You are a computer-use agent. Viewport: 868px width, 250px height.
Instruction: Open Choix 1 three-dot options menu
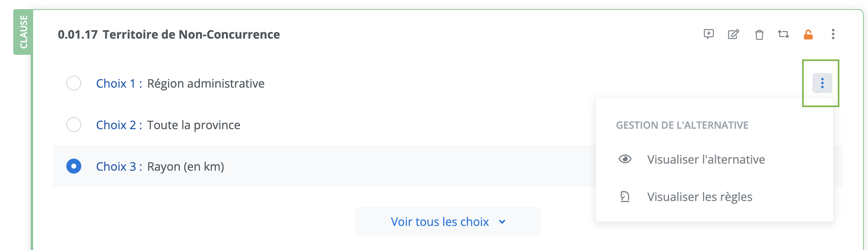822,83
